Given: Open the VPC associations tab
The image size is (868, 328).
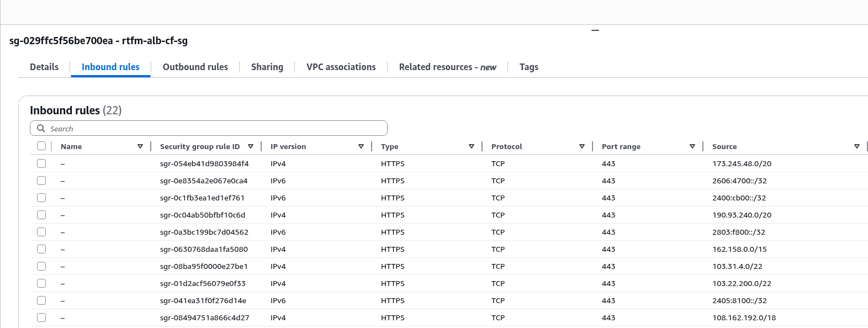Looking at the screenshot, I should click(341, 67).
